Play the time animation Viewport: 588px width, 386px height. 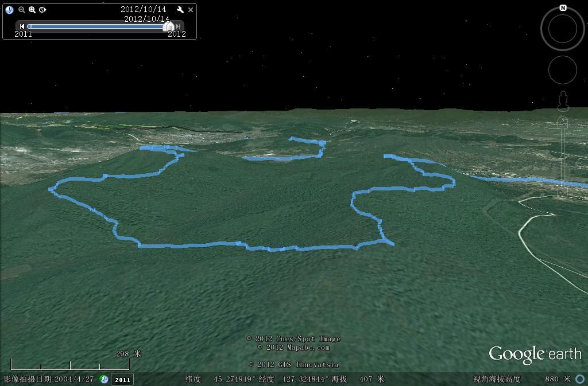coord(42,10)
